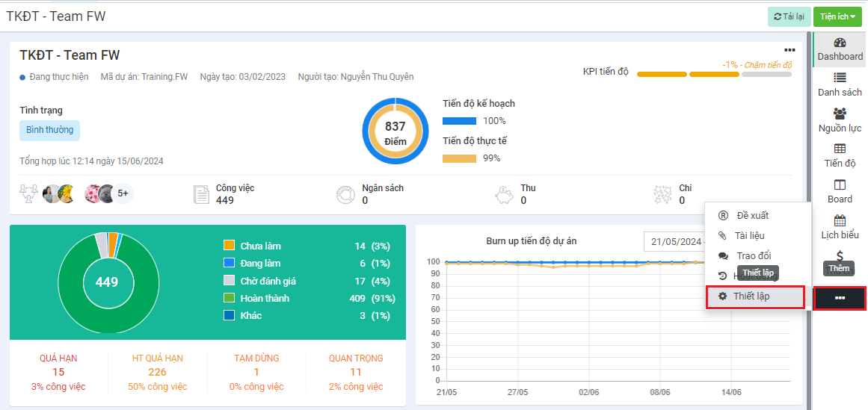The height and width of the screenshot is (410, 868).
Task: Open Nguồn lực resources panel
Action: click(x=840, y=120)
